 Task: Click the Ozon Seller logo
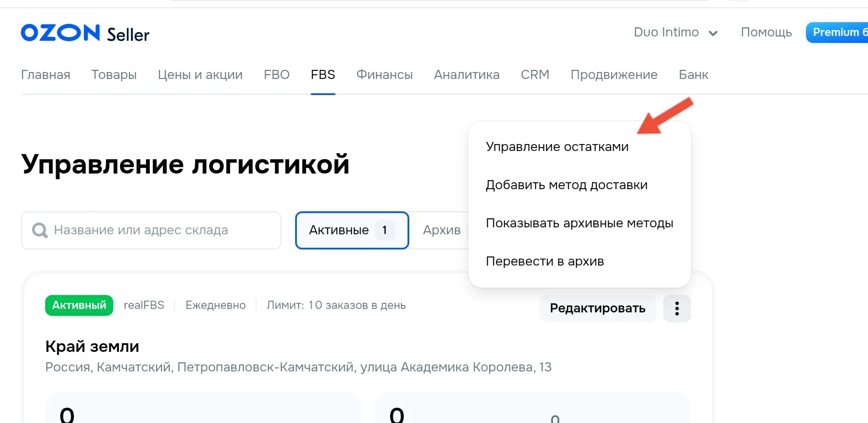(x=85, y=33)
